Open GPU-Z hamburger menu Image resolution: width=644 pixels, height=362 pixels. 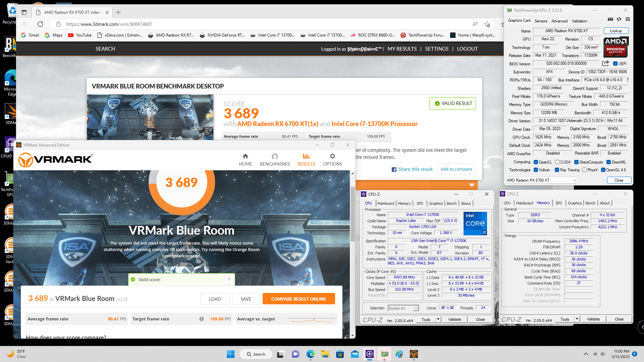tap(628, 19)
